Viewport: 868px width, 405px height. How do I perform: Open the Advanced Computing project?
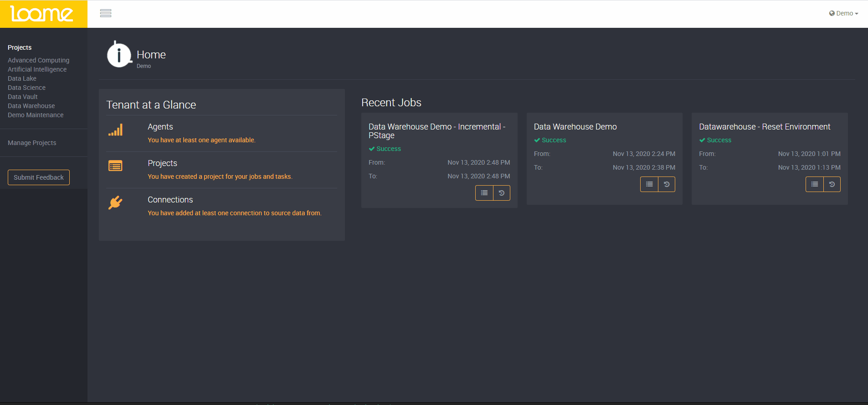coord(39,60)
